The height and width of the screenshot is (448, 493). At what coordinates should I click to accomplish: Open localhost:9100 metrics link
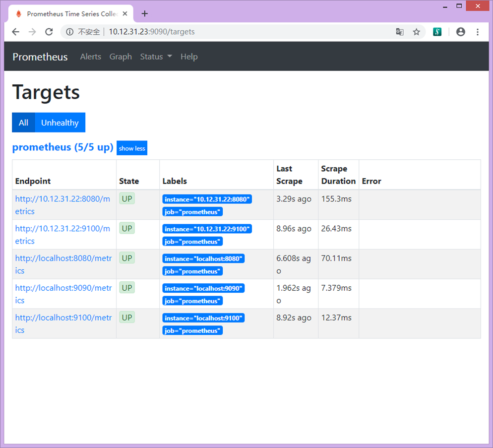[x=63, y=324]
